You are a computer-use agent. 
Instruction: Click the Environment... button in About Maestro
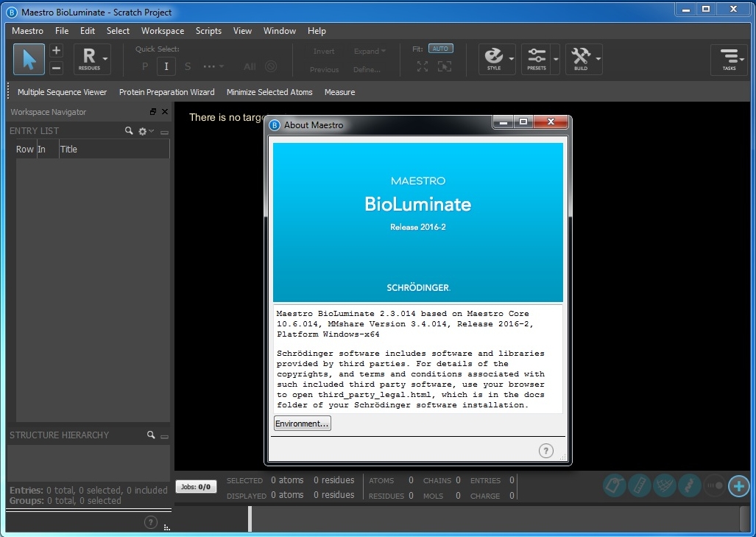pyautogui.click(x=303, y=424)
